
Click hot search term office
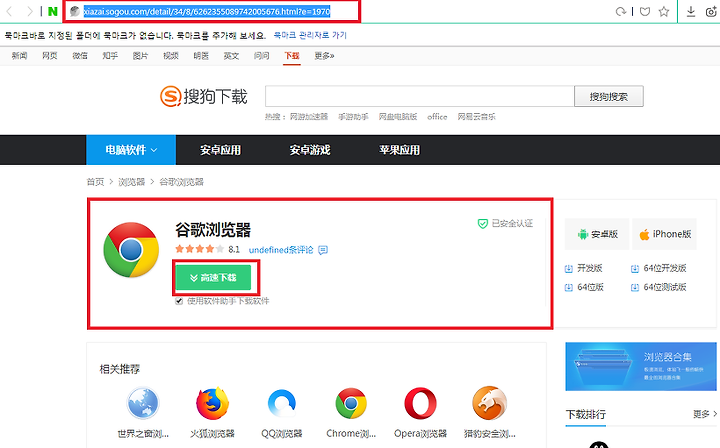[x=437, y=117]
